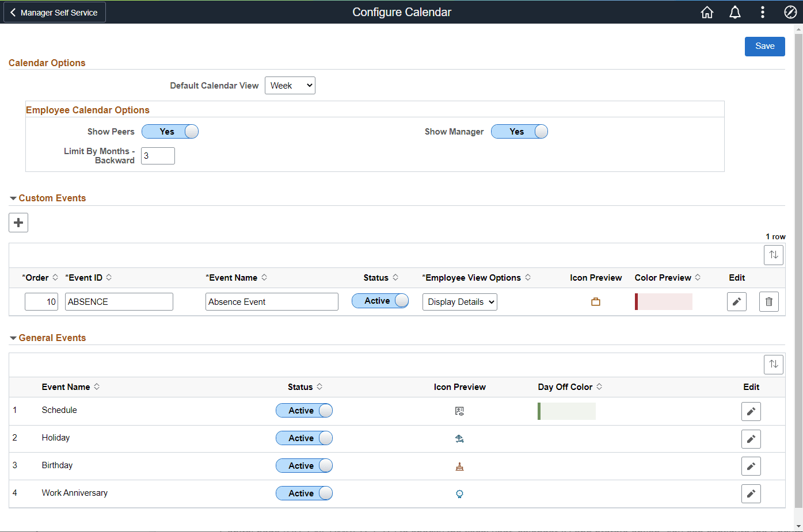Image resolution: width=803 pixels, height=532 pixels.
Task: Open the Actions kebab menu
Action: click(x=762, y=12)
